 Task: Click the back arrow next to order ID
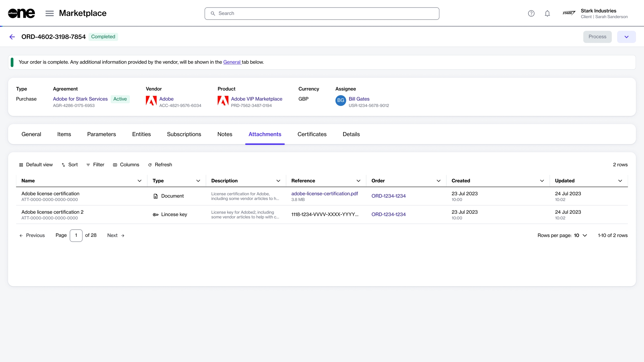coord(12,37)
